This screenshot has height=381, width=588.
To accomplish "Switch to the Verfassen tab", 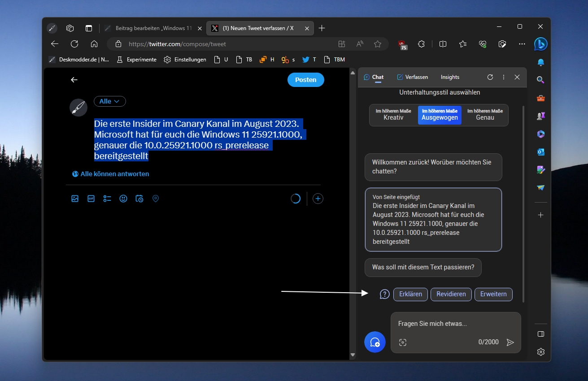I will 412,77.
